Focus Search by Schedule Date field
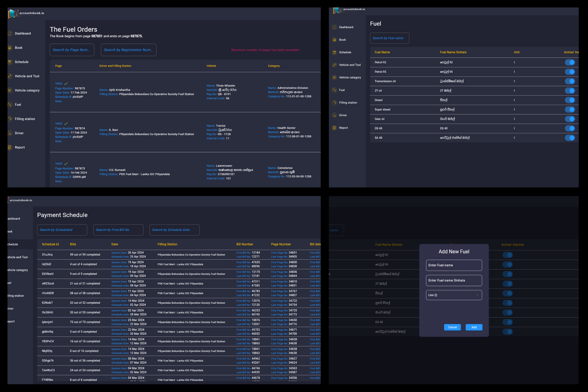The image size is (588, 392). pos(174,230)
